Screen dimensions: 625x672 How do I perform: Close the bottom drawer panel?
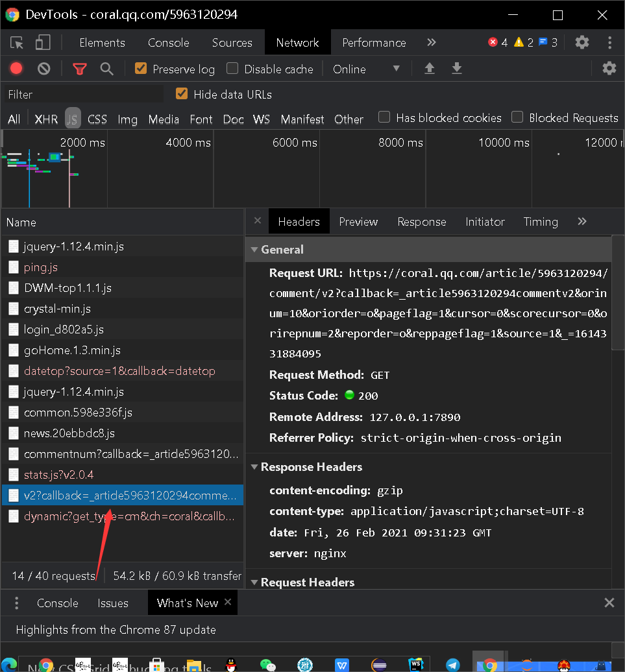coord(609,603)
